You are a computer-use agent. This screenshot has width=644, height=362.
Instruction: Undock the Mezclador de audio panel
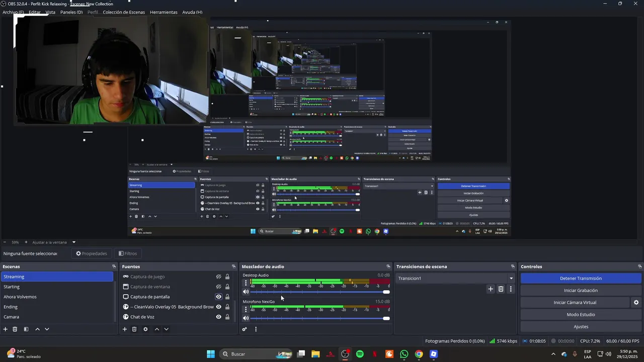click(388, 266)
